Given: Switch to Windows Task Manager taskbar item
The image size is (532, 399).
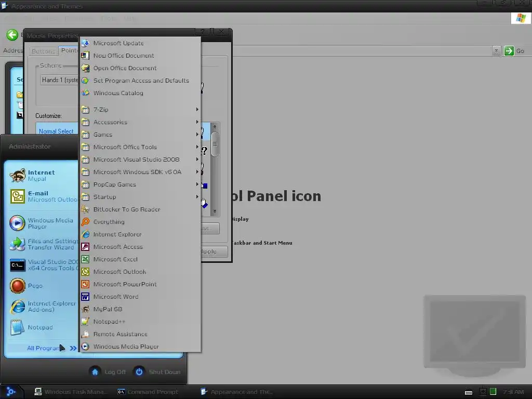Looking at the screenshot, I should [x=71, y=392].
